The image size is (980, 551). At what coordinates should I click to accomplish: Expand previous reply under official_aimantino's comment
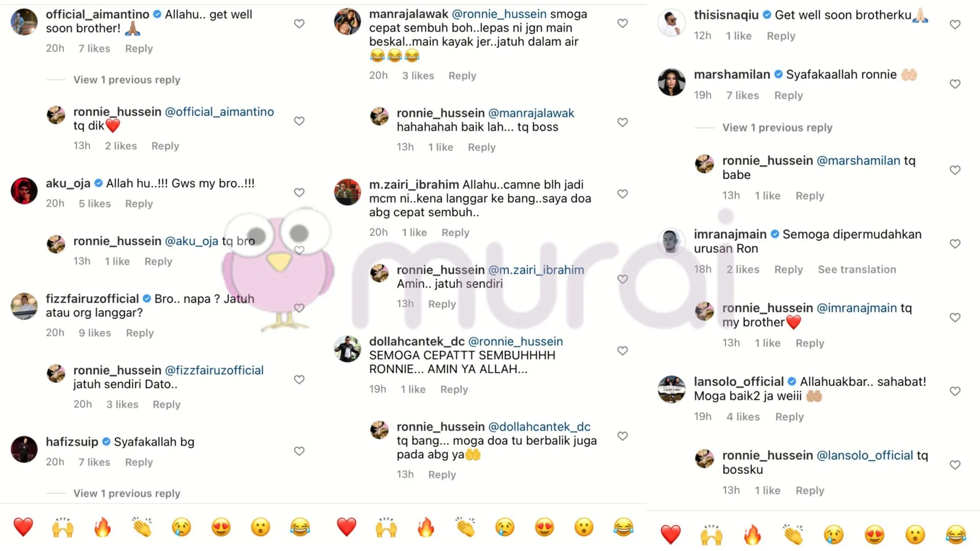click(x=127, y=80)
